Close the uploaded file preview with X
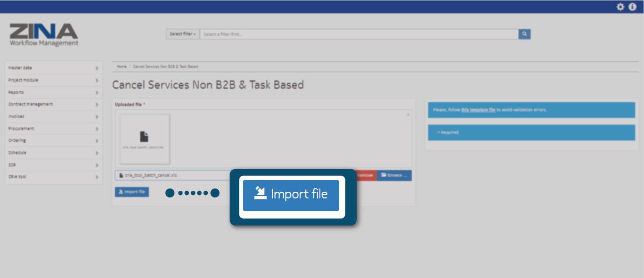Viewport: 644px width, 278px height. point(408,114)
